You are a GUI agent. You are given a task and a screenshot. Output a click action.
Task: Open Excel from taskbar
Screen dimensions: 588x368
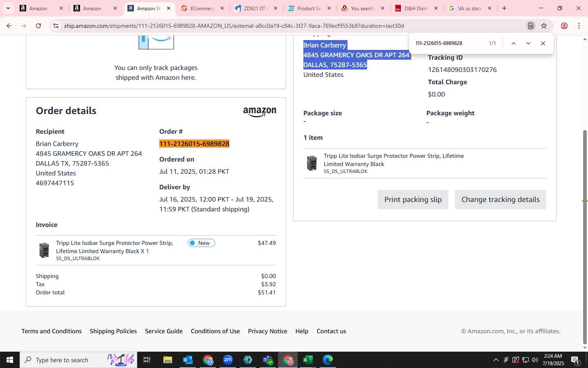click(x=308, y=360)
